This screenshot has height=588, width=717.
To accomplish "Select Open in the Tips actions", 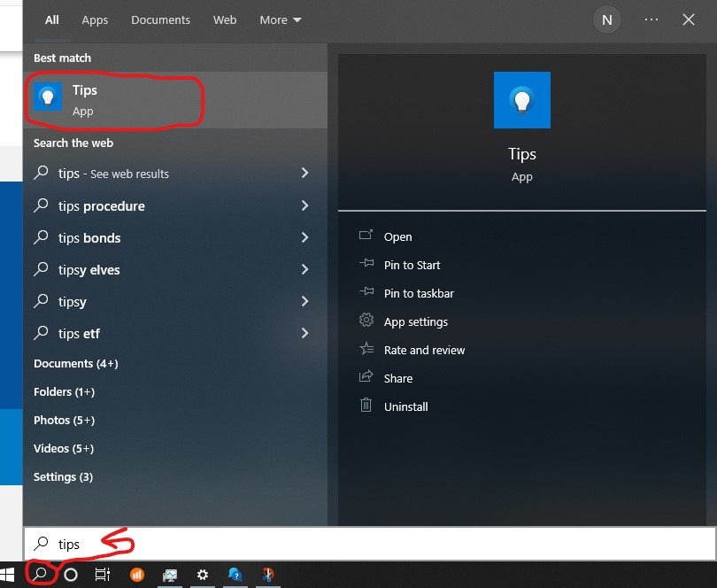I will coord(397,236).
